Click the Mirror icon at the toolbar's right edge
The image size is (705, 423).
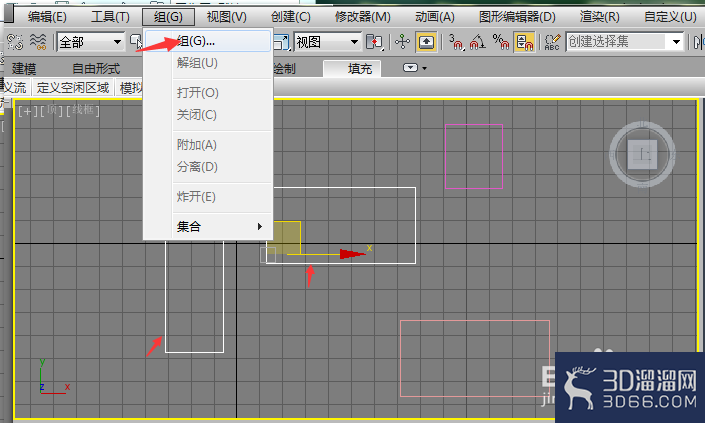(x=699, y=42)
